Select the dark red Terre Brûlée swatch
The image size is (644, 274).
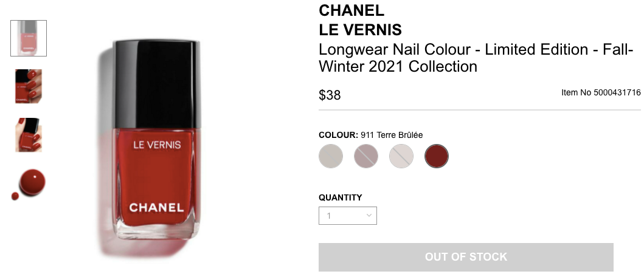[437, 156]
